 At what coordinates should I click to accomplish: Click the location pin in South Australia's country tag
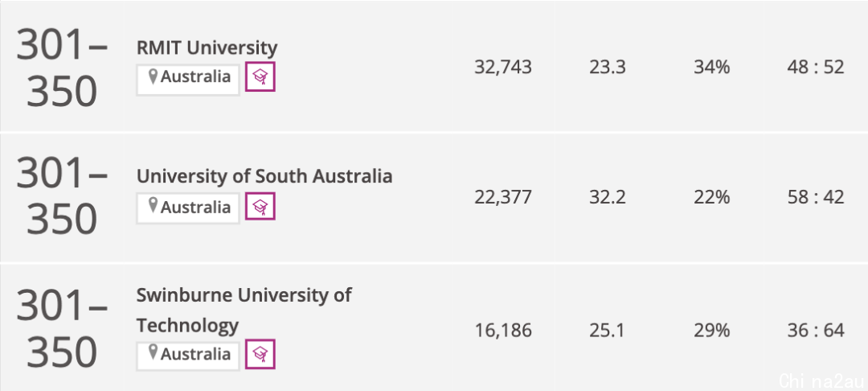pyautogui.click(x=154, y=207)
